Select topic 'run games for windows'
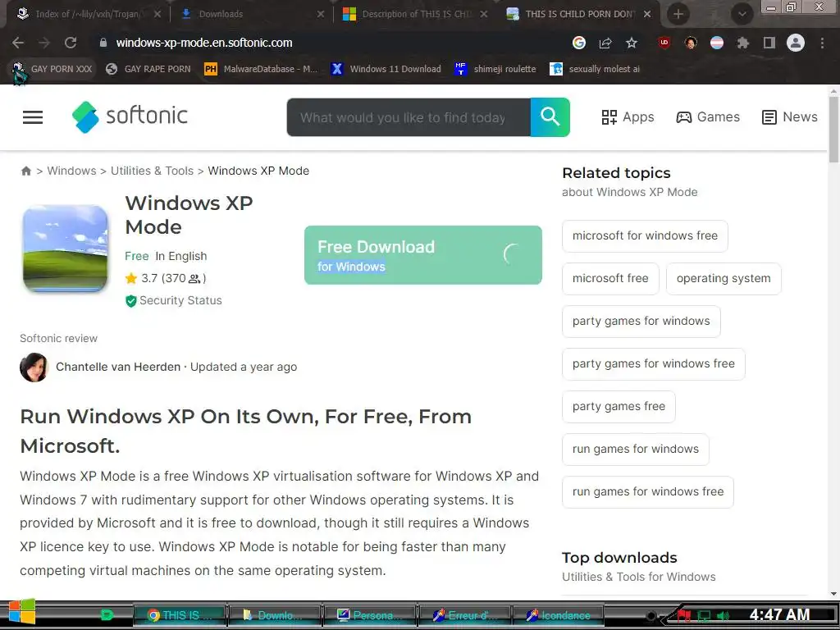The image size is (840, 630). 636,450
